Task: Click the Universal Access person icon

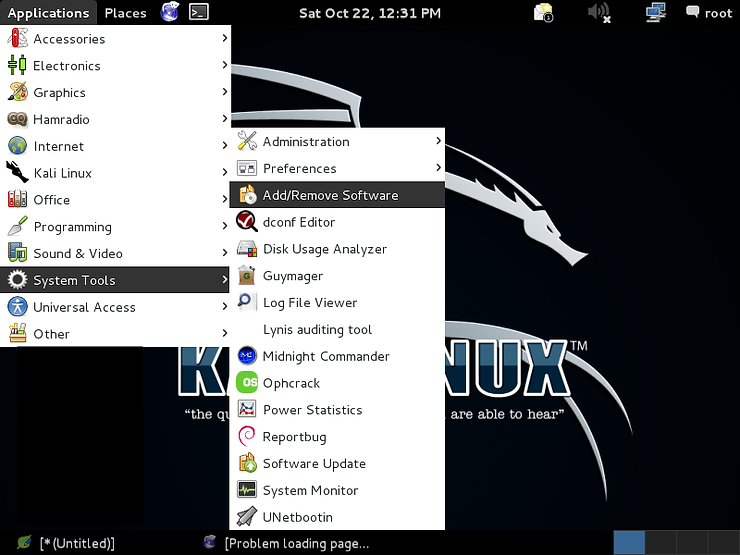Action: point(17,307)
